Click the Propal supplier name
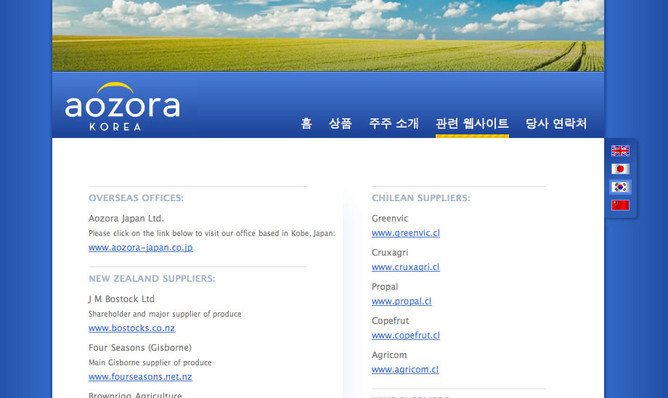Viewport: 668px width, 398px height. click(x=385, y=287)
